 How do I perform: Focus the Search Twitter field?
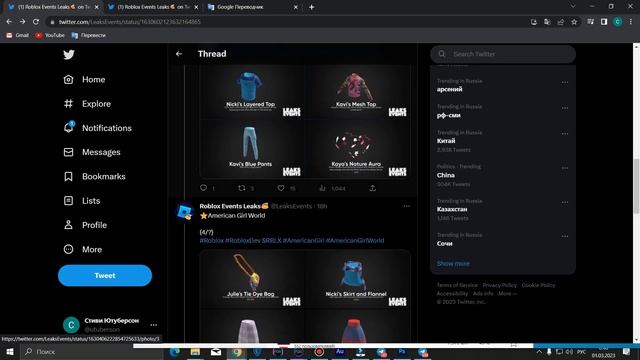[503, 54]
